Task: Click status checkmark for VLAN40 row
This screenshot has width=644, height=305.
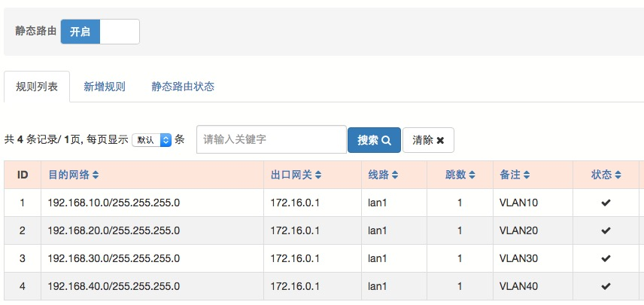Action: point(606,286)
